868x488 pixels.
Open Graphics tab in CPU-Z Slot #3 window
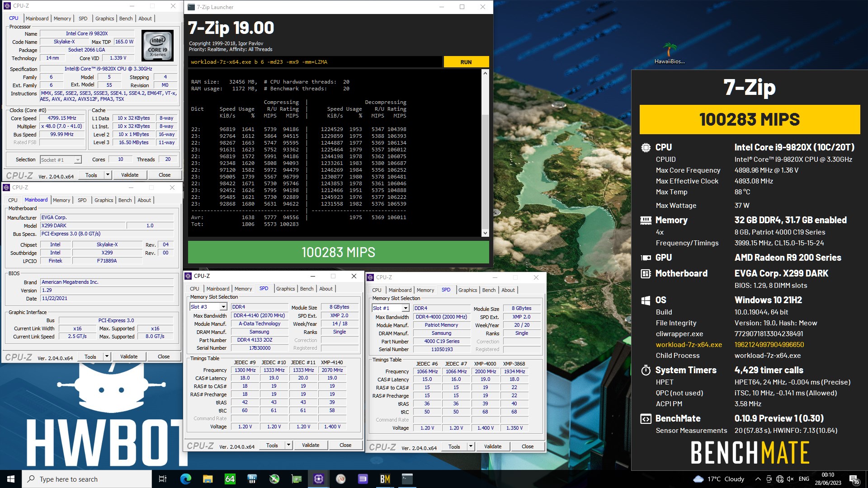click(x=285, y=289)
